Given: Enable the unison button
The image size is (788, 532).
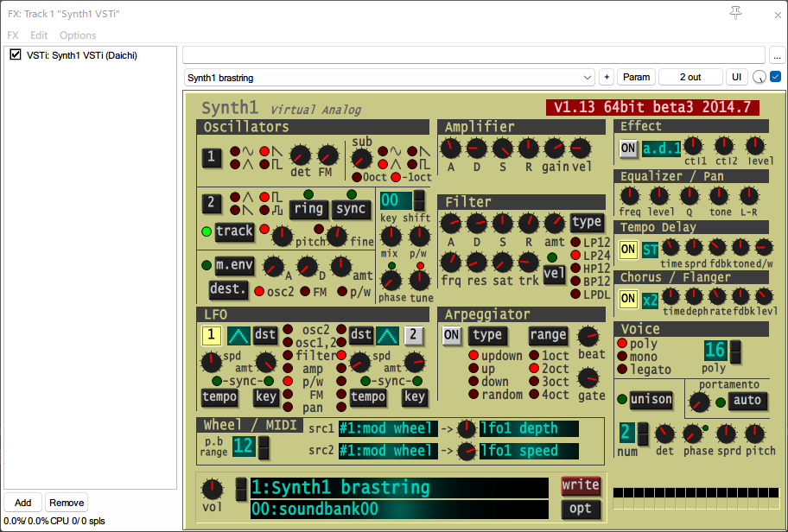Looking at the screenshot, I should tap(651, 400).
